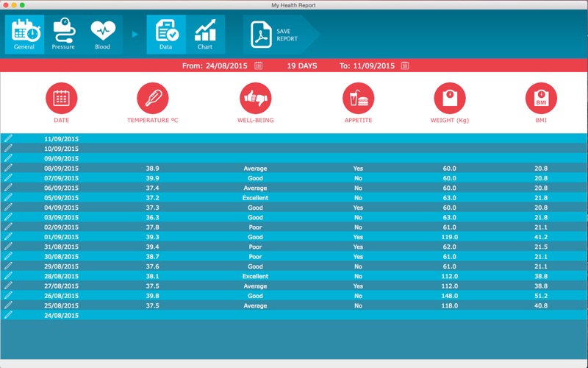
Task: Edit the 30/08/2015 entry with the pencil
Action: (8, 255)
